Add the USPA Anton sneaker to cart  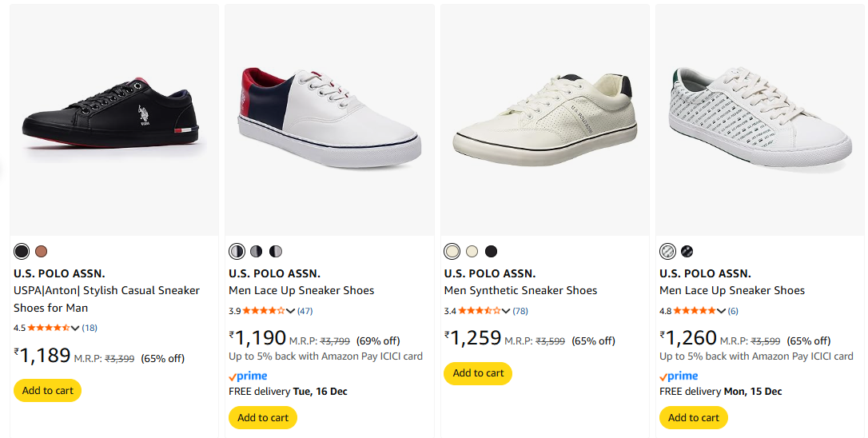pos(48,391)
